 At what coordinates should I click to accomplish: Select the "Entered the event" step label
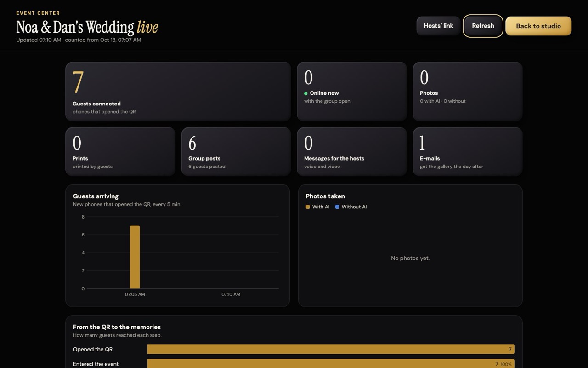[x=96, y=364]
